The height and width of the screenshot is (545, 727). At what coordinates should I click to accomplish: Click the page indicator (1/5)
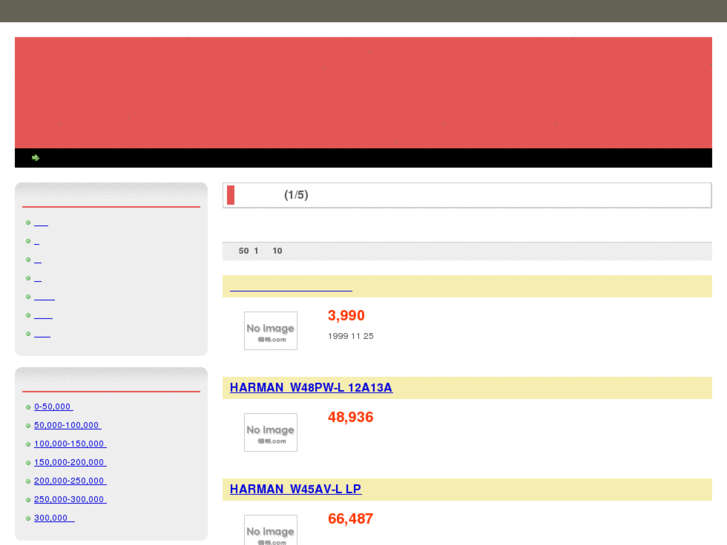coord(296,195)
